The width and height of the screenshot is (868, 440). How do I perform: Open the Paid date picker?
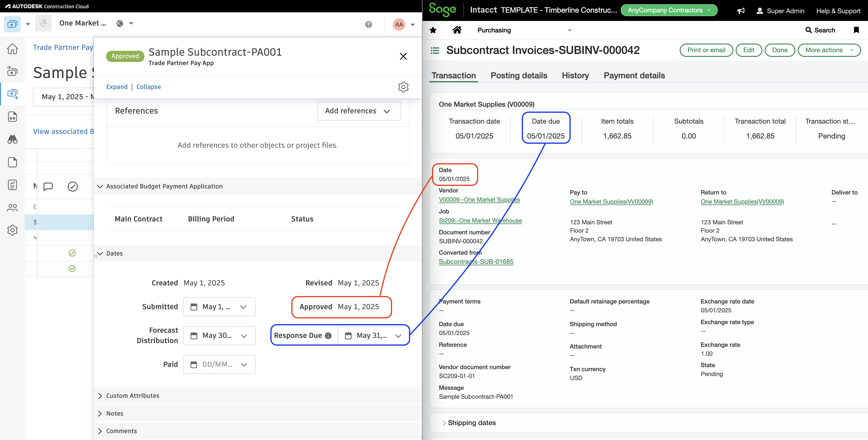(219, 365)
